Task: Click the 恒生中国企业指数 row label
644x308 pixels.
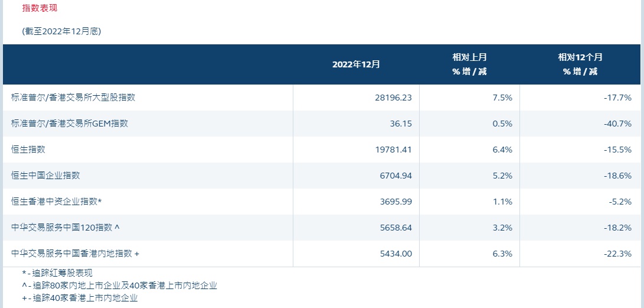Action: pos(45,176)
